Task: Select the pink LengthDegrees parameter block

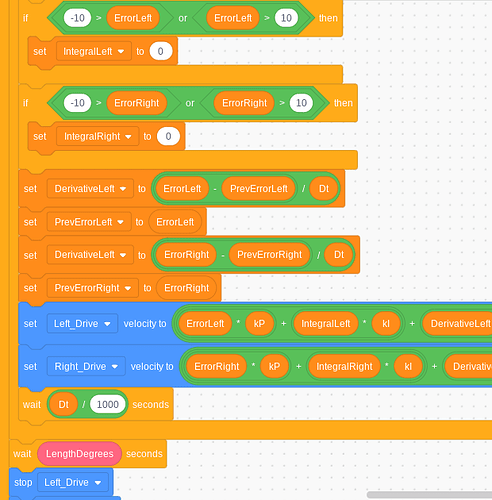Action: (x=80, y=454)
